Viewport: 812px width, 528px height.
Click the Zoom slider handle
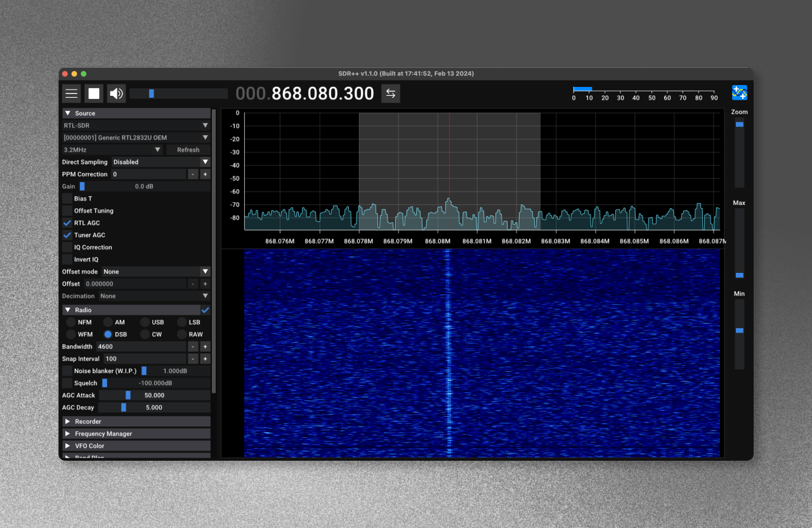739,124
